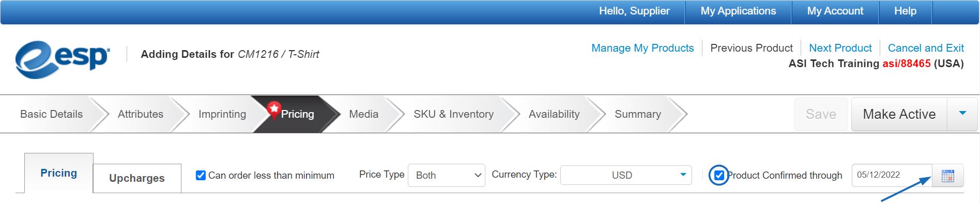Click the Manage My Products link
The width and height of the screenshot is (980, 204).
(x=642, y=48)
